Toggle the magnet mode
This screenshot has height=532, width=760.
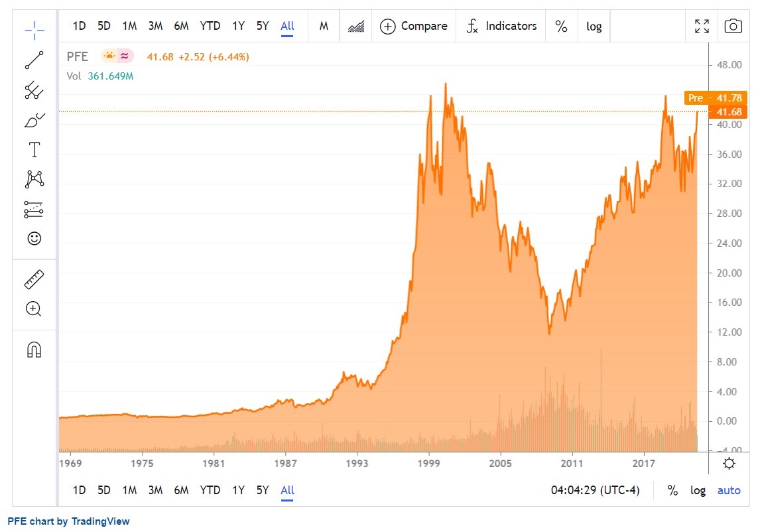click(34, 350)
